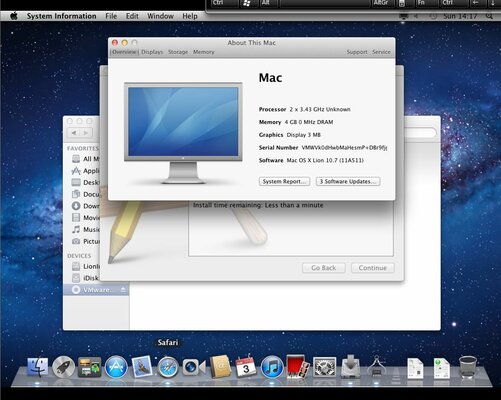Image resolution: width=501 pixels, height=400 pixels.
Task: Open Finder from the dock
Action: tap(37, 367)
